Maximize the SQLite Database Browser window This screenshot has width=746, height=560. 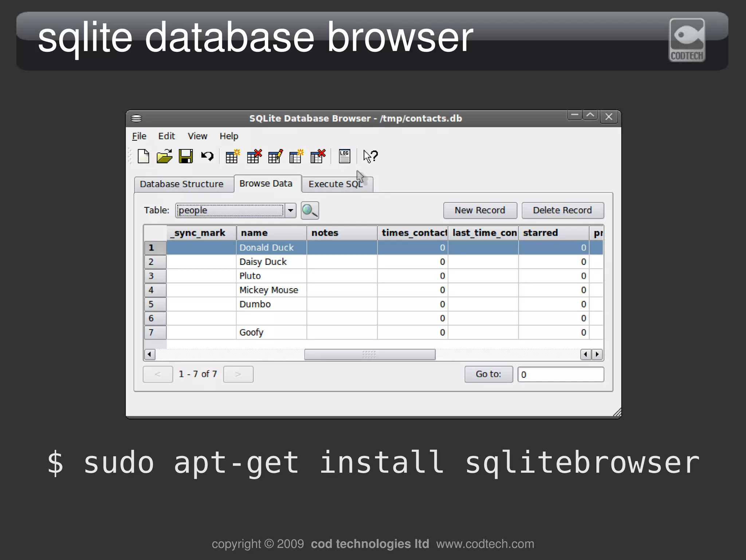pos(590,115)
